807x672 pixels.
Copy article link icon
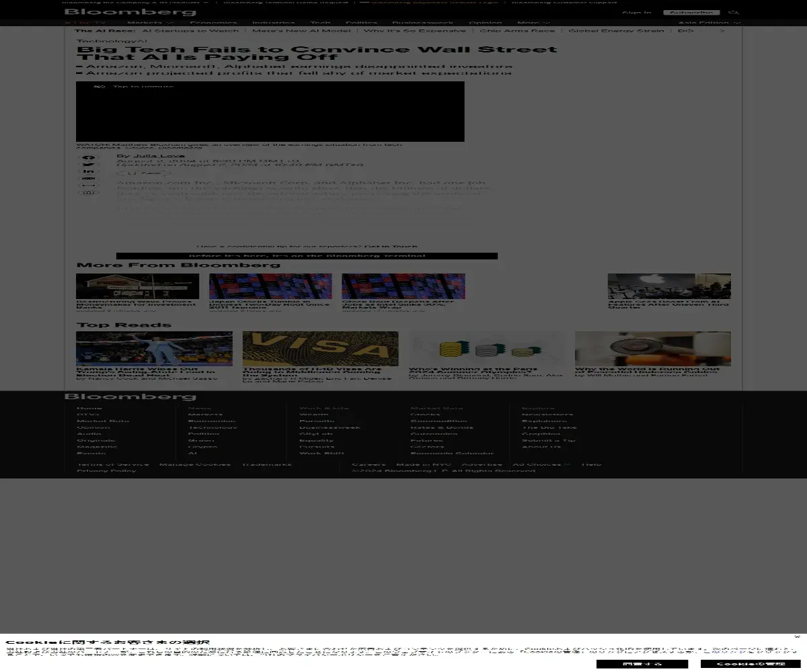click(x=89, y=185)
